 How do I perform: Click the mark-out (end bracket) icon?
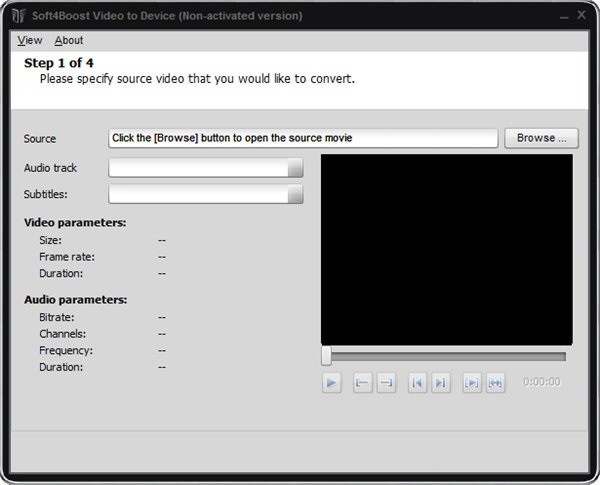coord(386,382)
